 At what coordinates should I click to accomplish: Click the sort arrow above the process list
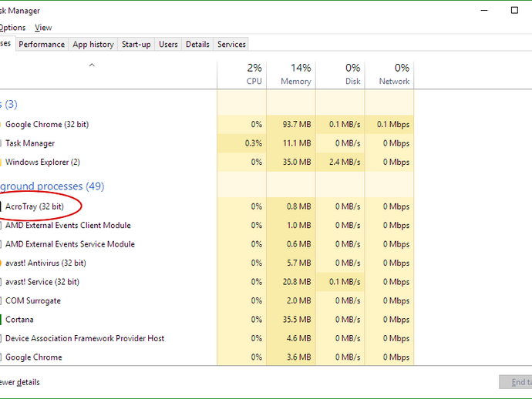point(92,65)
